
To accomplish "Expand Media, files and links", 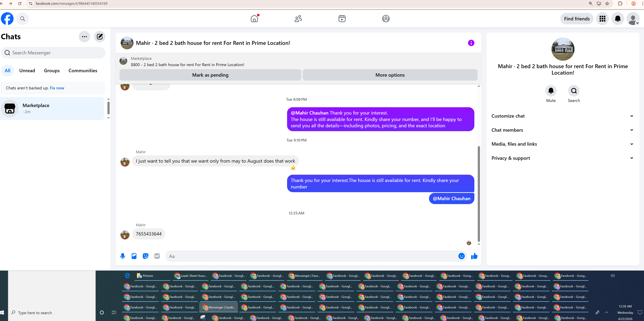I will (x=562, y=144).
